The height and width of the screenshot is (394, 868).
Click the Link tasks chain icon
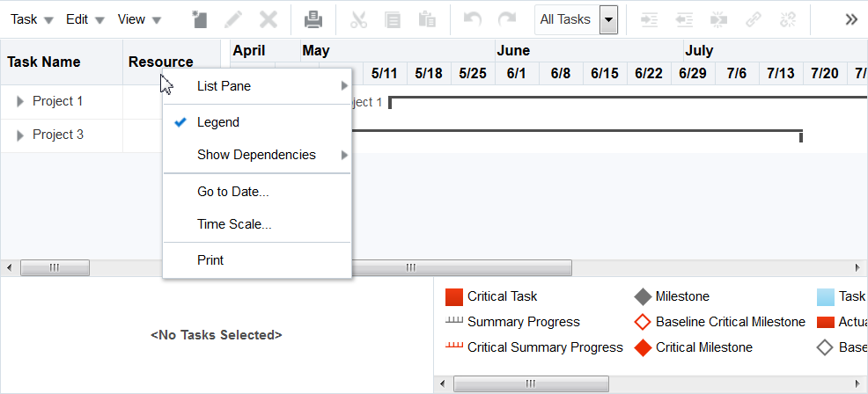[753, 19]
